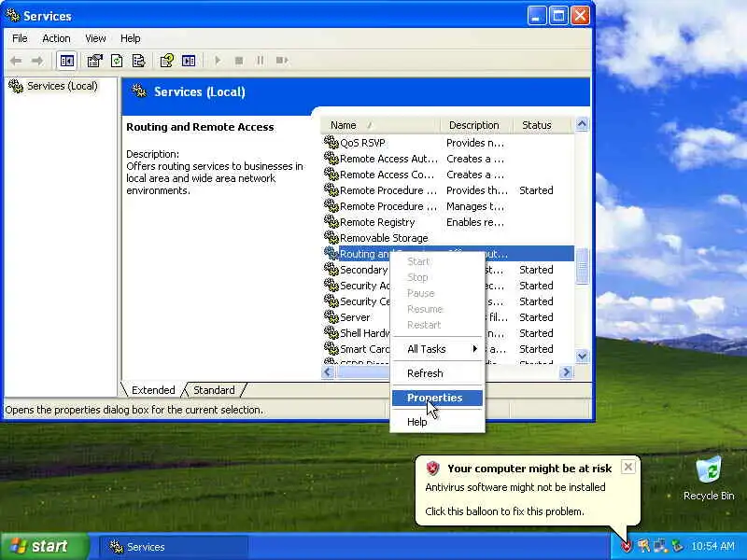Expand All Tasks submenu
The width and height of the screenshot is (747, 560).
coord(437,349)
